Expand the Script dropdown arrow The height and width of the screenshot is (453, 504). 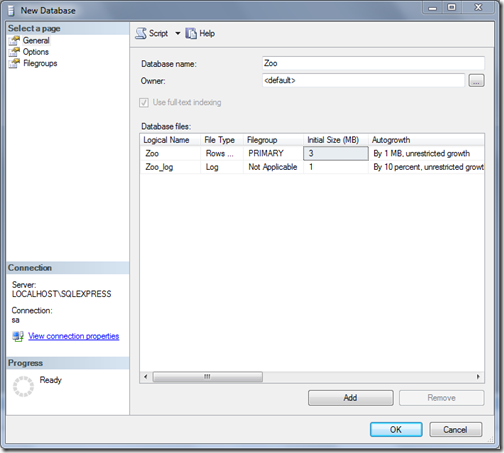point(178,33)
